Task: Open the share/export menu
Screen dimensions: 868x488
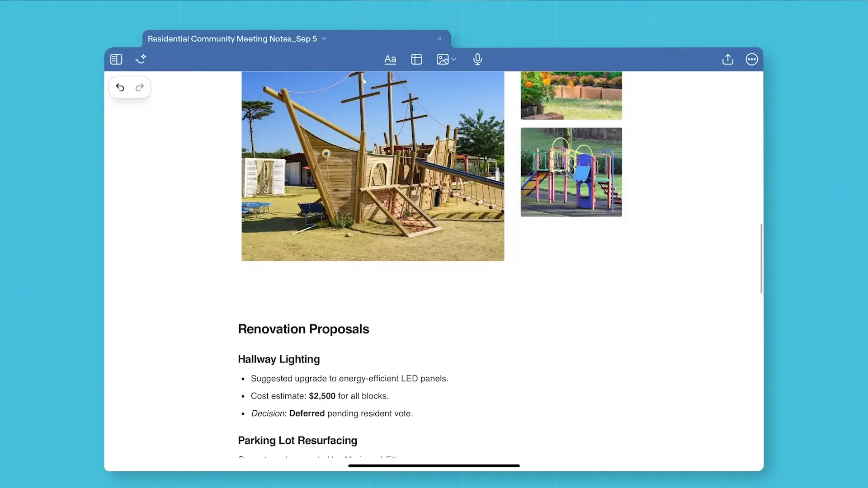Action: tap(727, 59)
